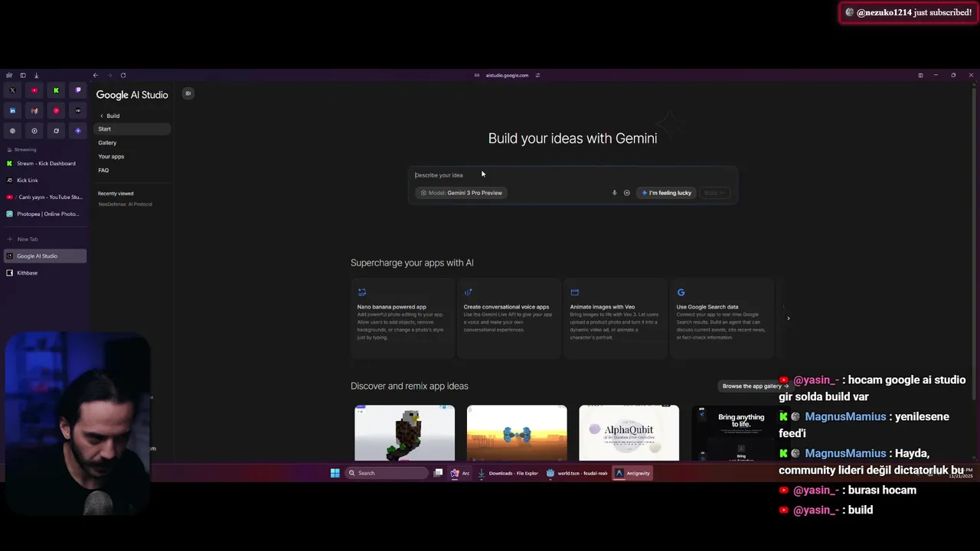Open the voxel eagle app thumbnail
Viewport: 980px width, 551px height.
[x=404, y=433]
